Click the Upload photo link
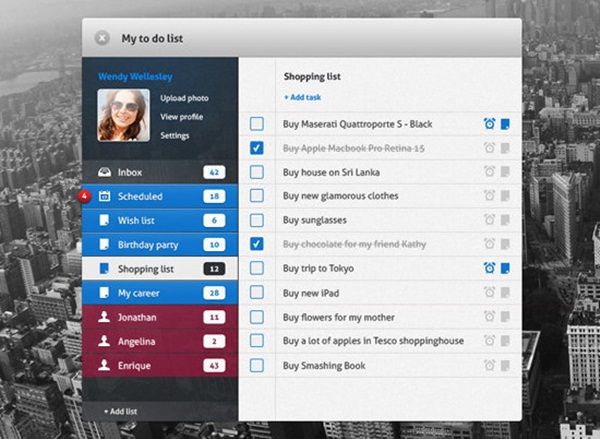The image size is (600, 439). click(184, 98)
